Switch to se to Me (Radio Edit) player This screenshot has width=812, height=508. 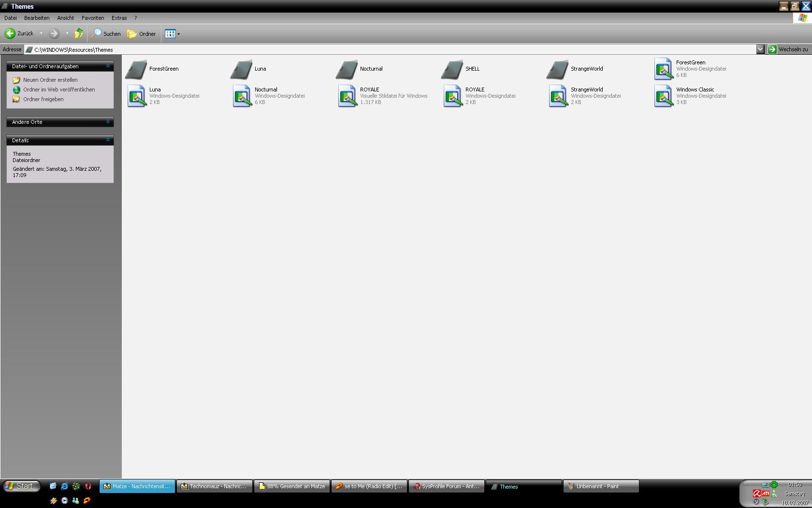(x=369, y=486)
